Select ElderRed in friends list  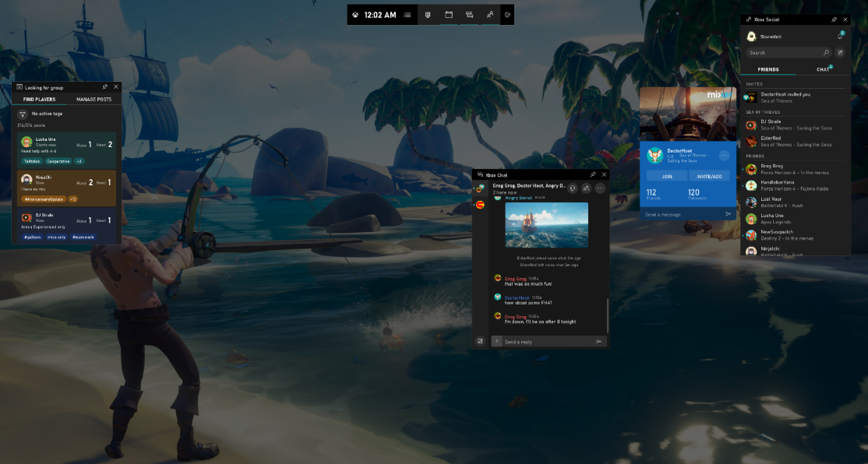tap(796, 142)
